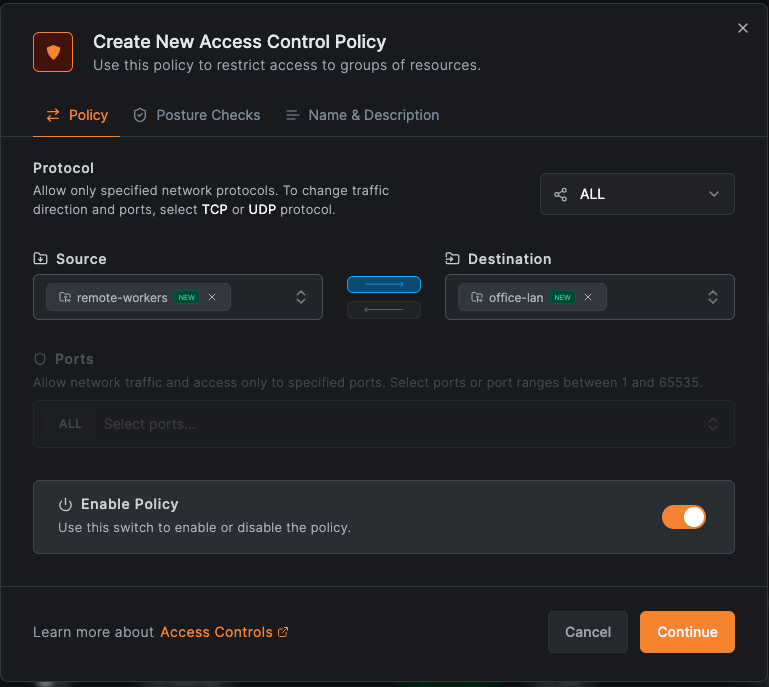Click the external link icon after Access Controls
The height and width of the screenshot is (687, 769).
coord(283,632)
